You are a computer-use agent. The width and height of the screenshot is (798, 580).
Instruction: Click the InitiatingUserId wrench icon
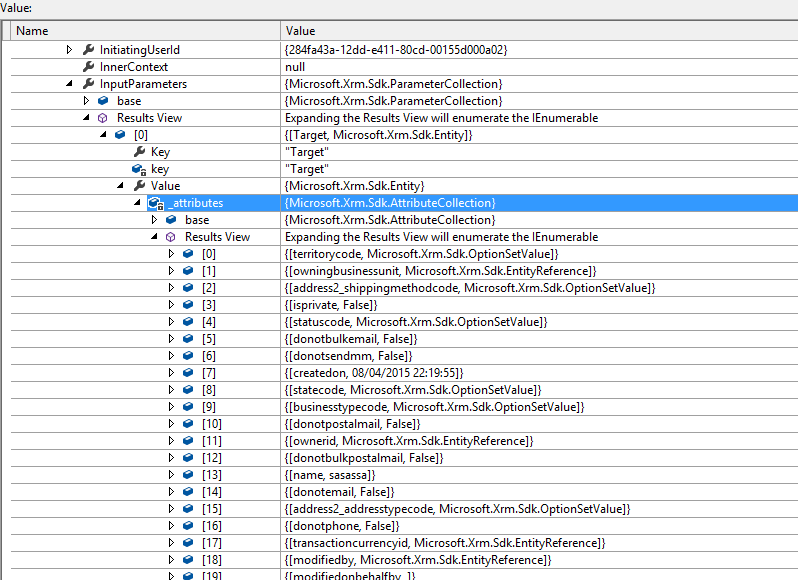tap(89, 49)
